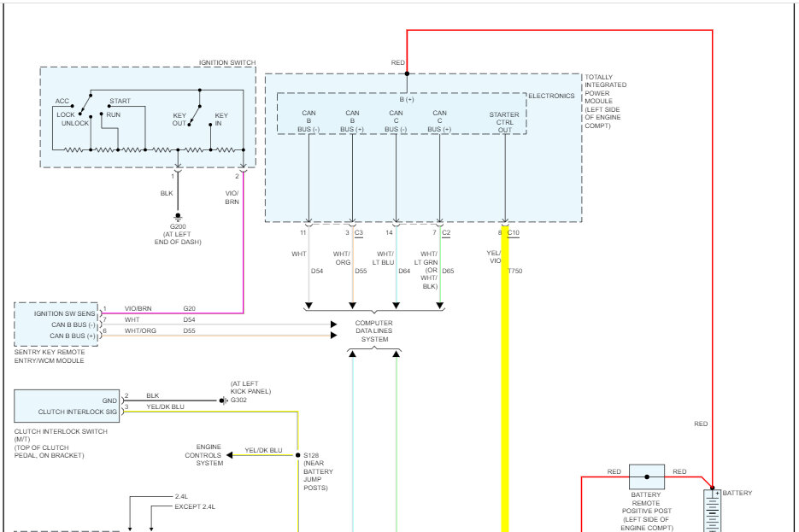The width and height of the screenshot is (799, 532).
Task: Click the UNLOCK position label
Action: (75, 123)
